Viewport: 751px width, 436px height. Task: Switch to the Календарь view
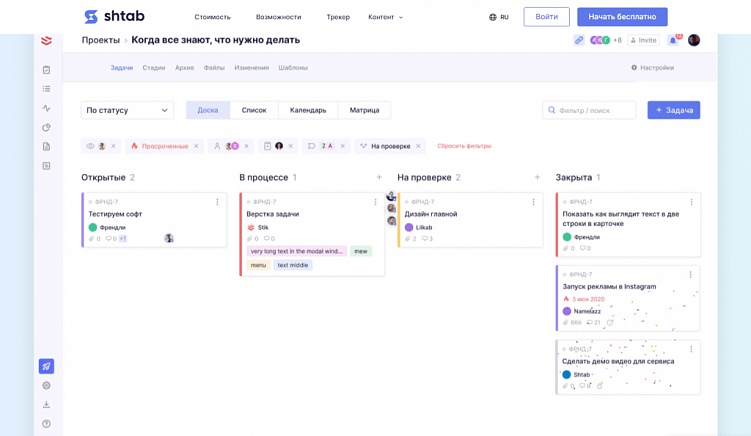point(308,110)
